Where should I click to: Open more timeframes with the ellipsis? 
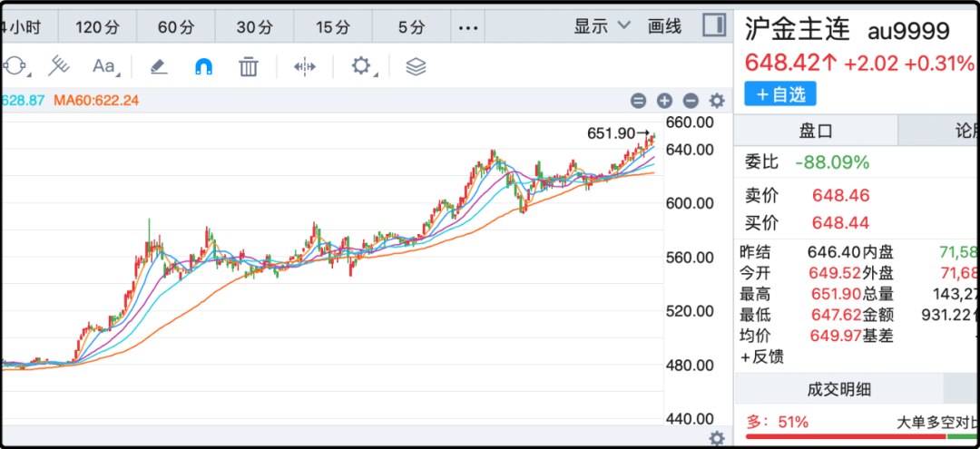[468, 27]
